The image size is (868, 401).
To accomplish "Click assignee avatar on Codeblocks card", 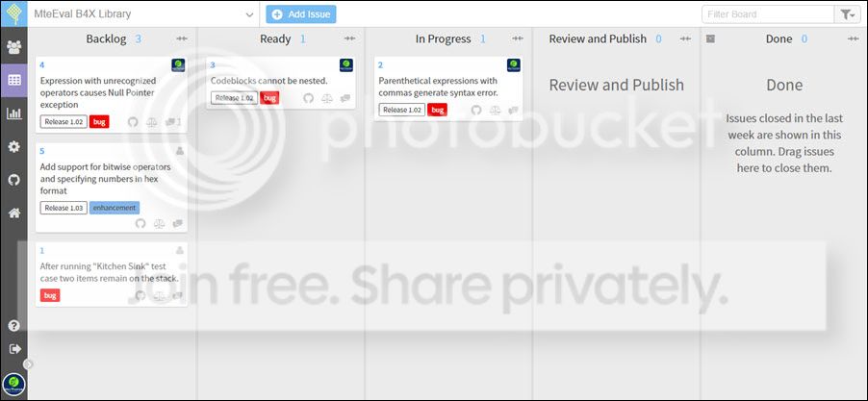I will [346, 65].
